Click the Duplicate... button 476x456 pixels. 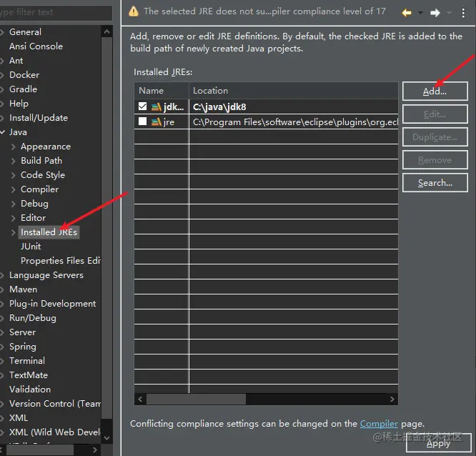point(435,137)
